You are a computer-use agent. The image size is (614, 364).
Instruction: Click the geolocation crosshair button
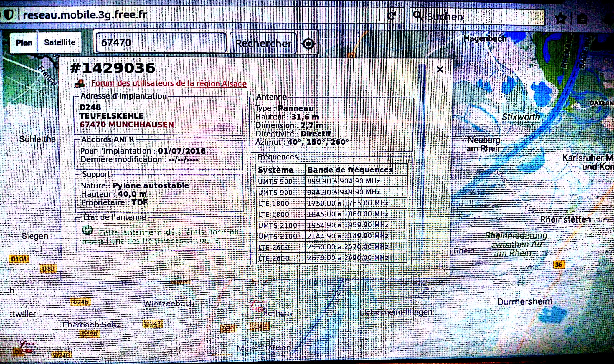pyautogui.click(x=308, y=44)
